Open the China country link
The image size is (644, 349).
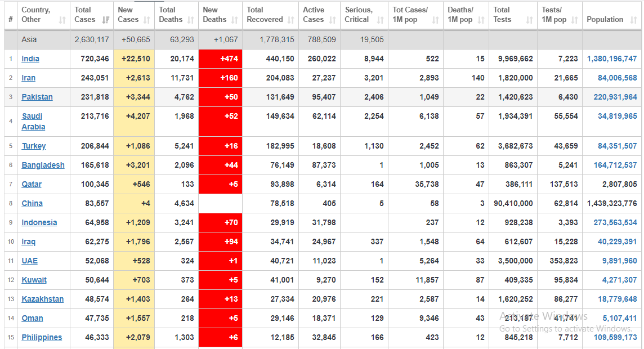[32, 203]
